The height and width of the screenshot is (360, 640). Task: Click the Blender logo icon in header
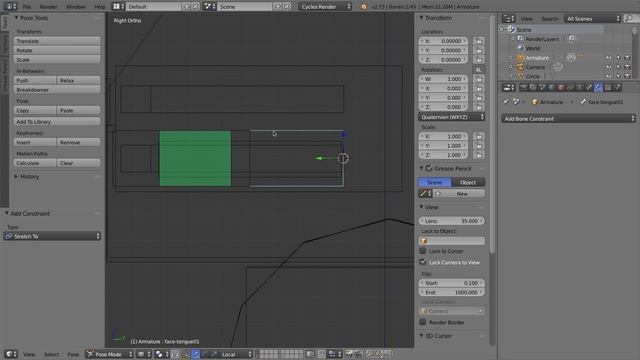pos(364,7)
